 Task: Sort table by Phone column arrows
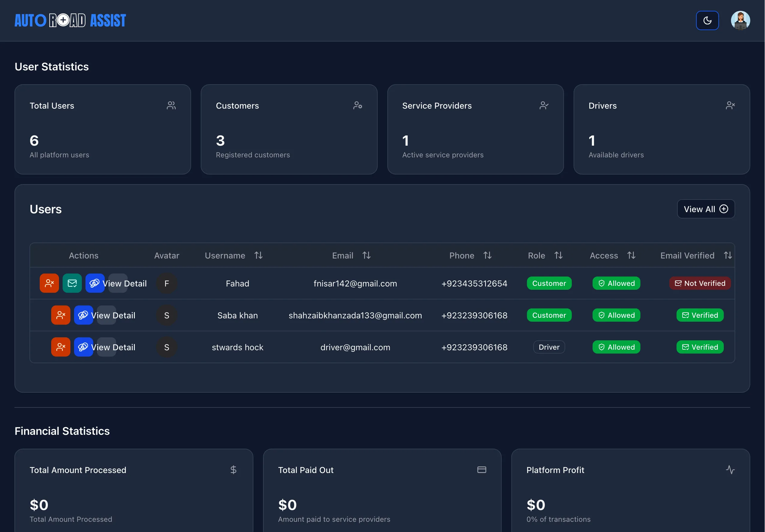pyautogui.click(x=488, y=255)
